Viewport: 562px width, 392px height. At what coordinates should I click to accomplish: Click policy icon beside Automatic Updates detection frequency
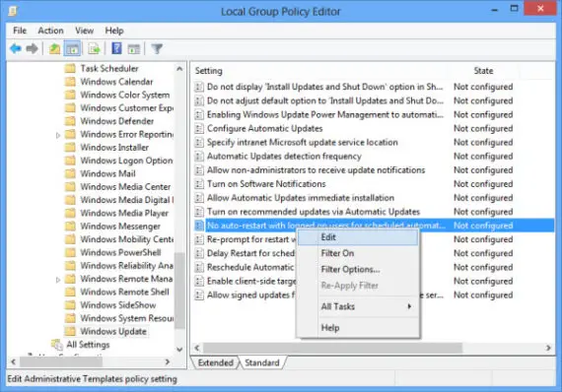(199, 157)
